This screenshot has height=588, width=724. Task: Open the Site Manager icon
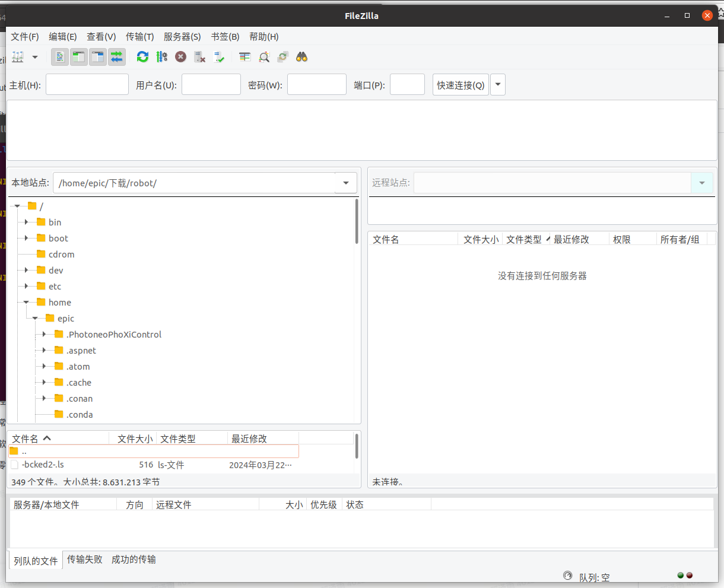(18, 57)
